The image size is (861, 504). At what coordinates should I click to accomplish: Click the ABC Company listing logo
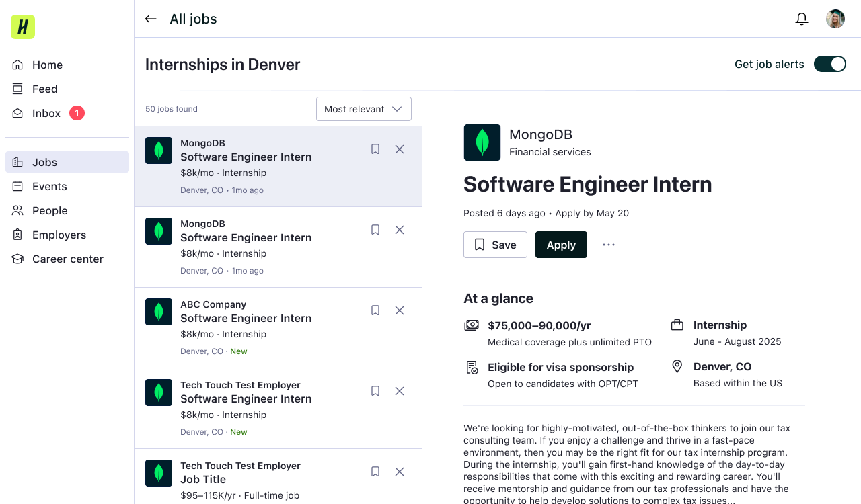tap(159, 312)
